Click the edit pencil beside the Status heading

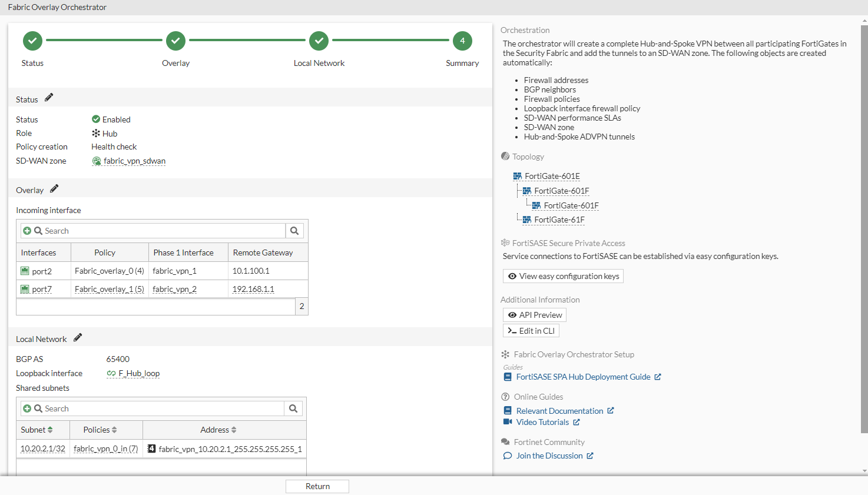[49, 97]
